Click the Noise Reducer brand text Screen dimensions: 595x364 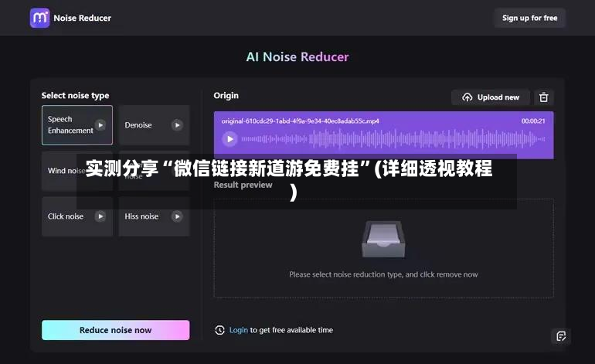pyautogui.click(x=83, y=18)
